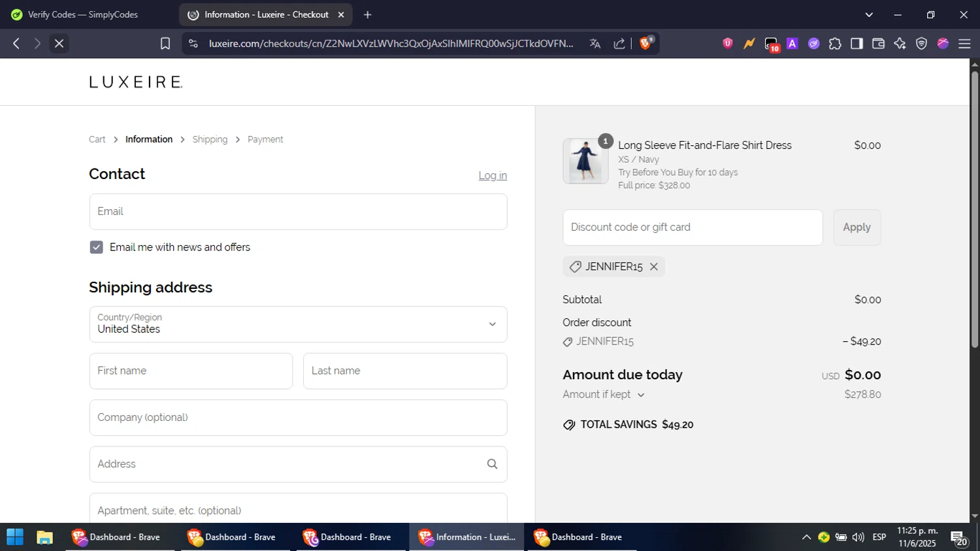
Task: Share this page link
Action: [x=619, y=44]
